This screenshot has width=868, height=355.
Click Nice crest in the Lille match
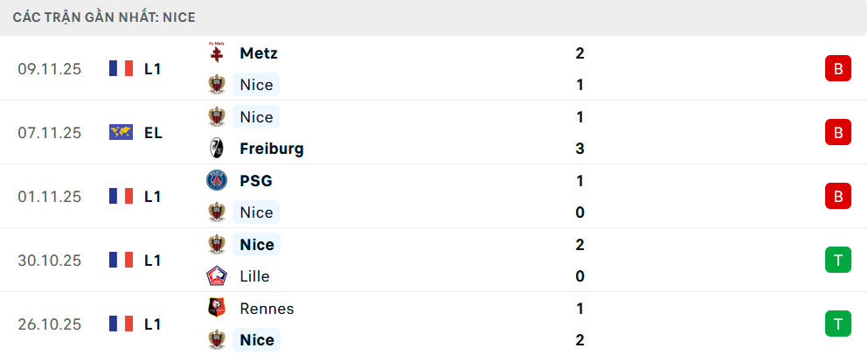click(216, 245)
